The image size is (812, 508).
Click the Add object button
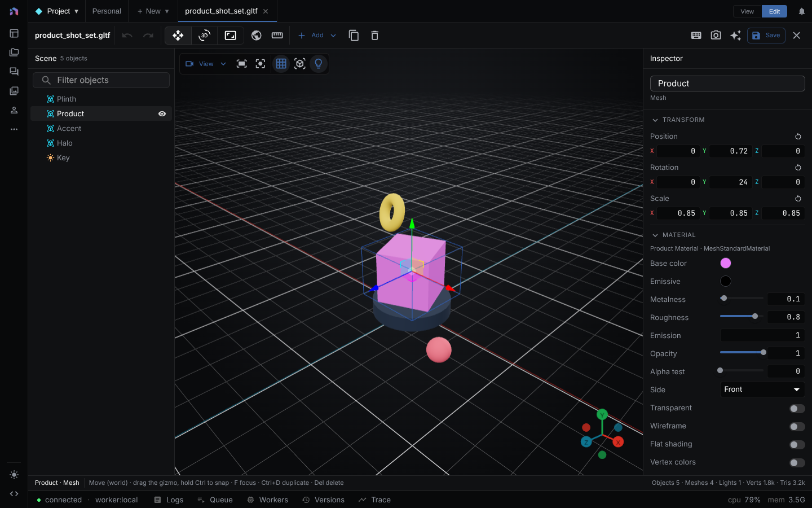311,36
